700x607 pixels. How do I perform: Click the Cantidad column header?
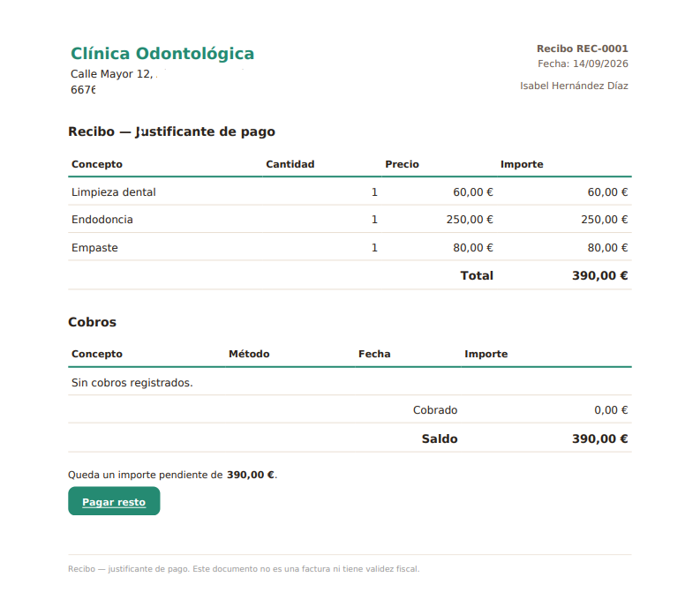coord(290,164)
